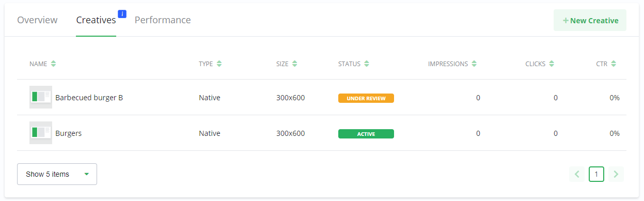
Task: Select page 1 in pagination
Action: (596, 174)
